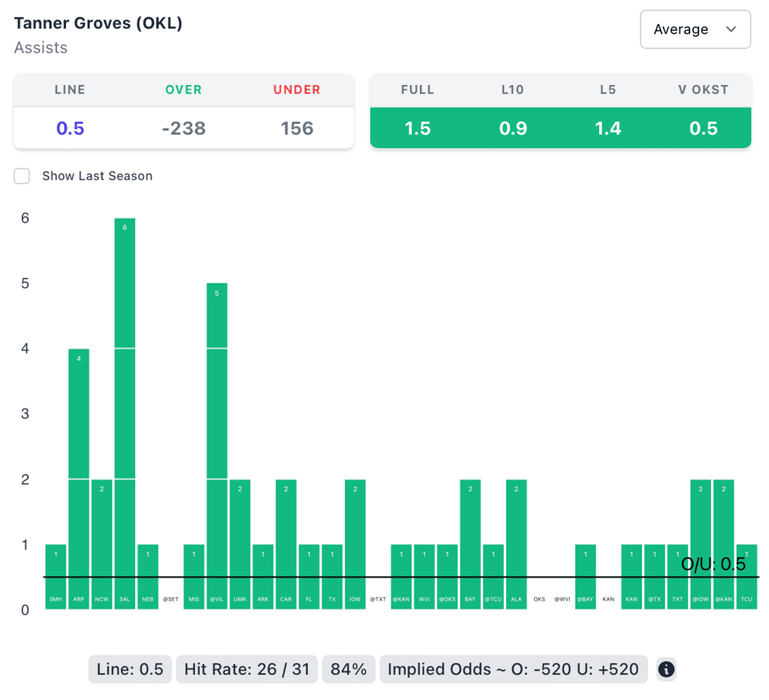
Task: Click the 84% hit percentage badge
Action: (x=348, y=669)
